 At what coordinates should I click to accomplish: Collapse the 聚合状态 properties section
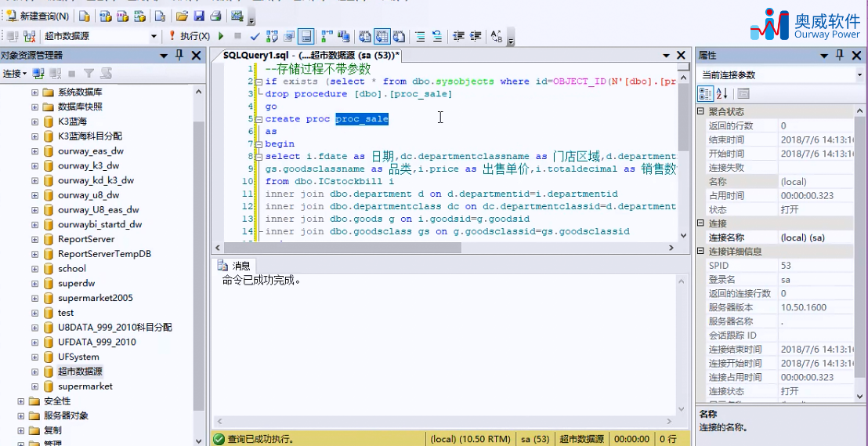701,112
